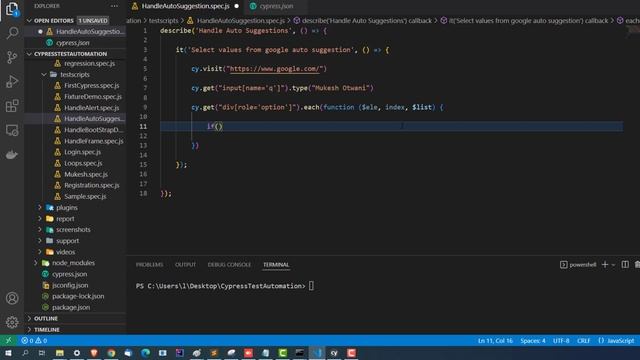Open Windows Start menu
This screenshot has height=360, width=640.
(8, 353)
